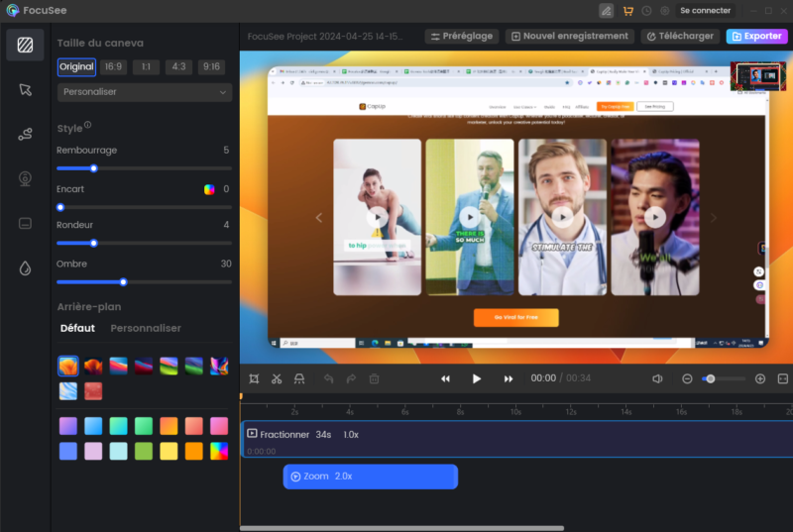This screenshot has height=532, width=793.
Task: Zoom out the timeline with minus icon
Action: pyautogui.click(x=687, y=378)
